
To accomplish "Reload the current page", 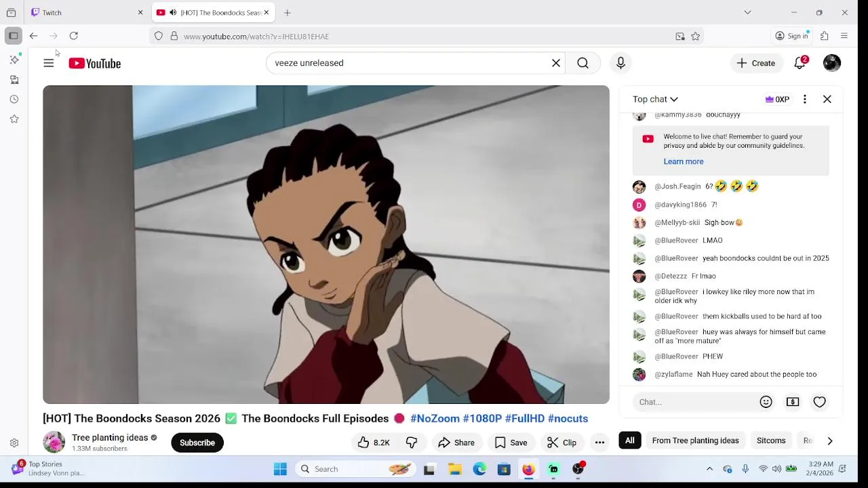I will click(x=74, y=36).
